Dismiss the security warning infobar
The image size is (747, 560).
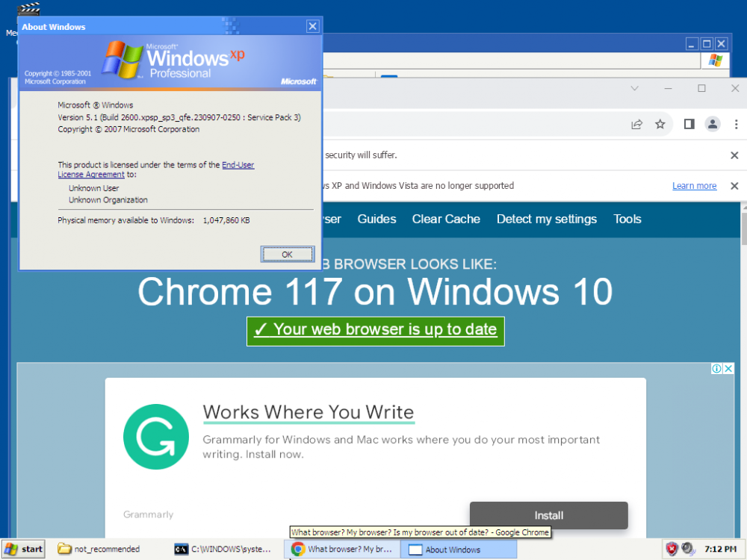pos(734,155)
